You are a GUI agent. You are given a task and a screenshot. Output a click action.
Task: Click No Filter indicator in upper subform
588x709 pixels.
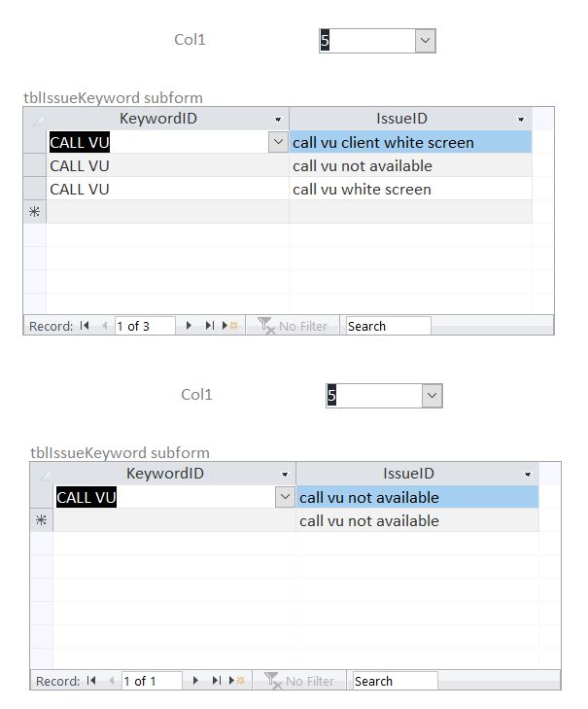coord(293,326)
